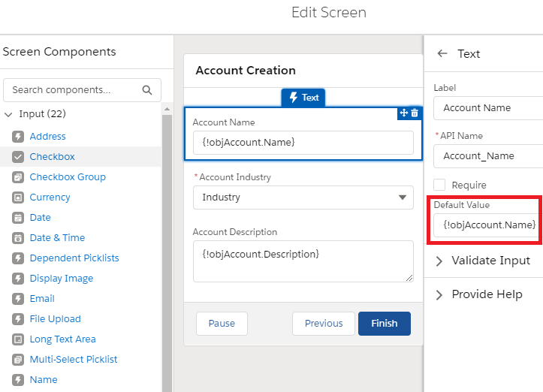Select the Date & Time component icon
This screenshot has height=392, width=543.
pos(18,238)
